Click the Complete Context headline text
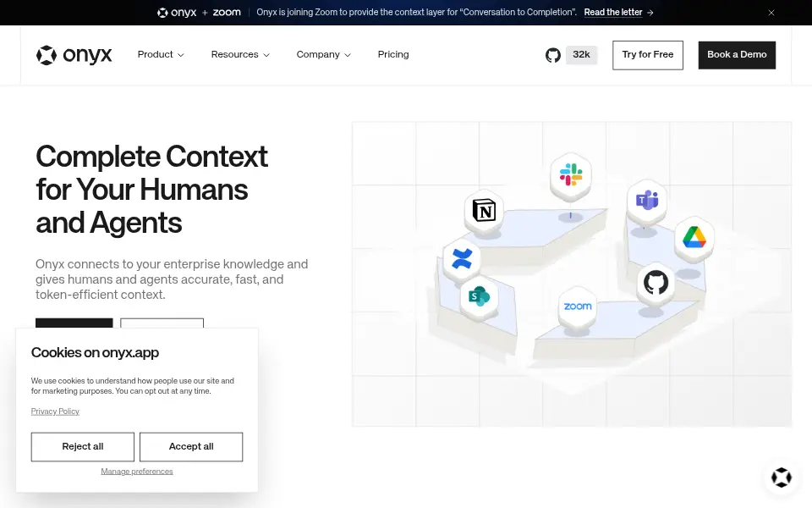Viewport: 812px width, 508px height. pyautogui.click(x=151, y=189)
